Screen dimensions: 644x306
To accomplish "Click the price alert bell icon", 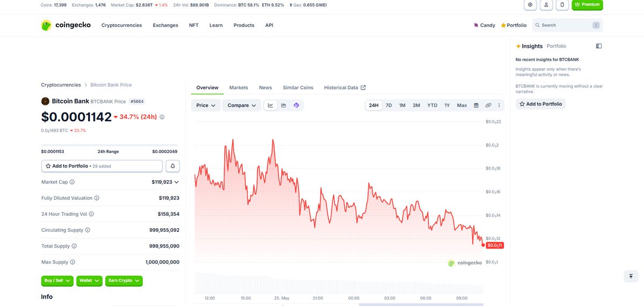I will coord(173,166).
